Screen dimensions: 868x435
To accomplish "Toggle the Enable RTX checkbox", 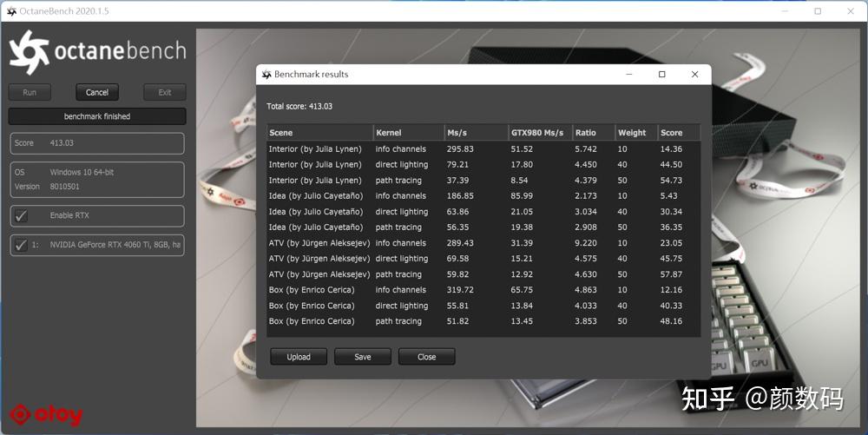I will [21, 216].
